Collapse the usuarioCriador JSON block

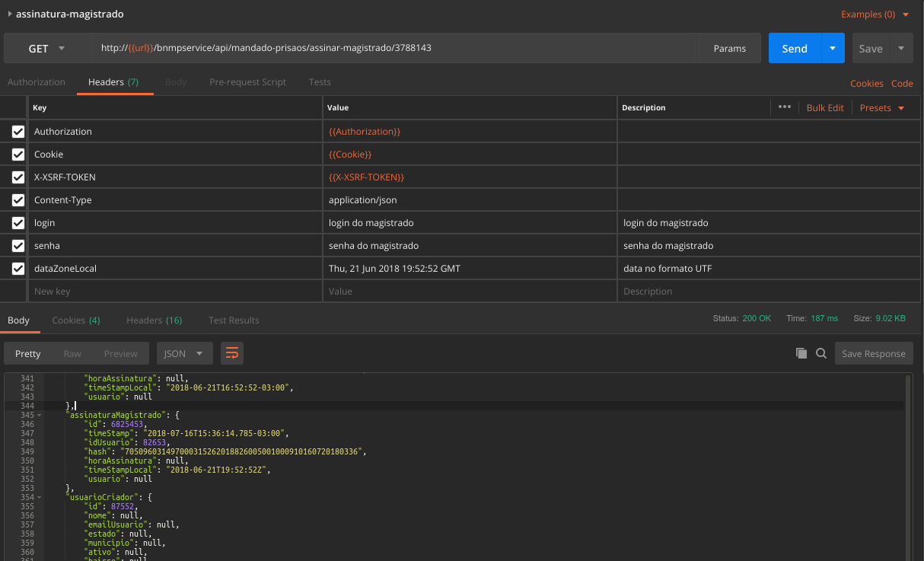[x=39, y=497]
